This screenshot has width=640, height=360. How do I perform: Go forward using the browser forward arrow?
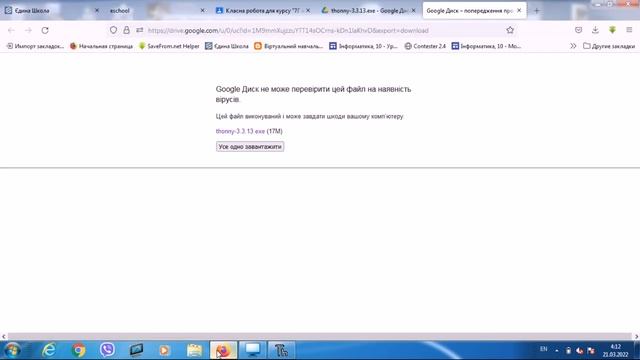click(28, 30)
